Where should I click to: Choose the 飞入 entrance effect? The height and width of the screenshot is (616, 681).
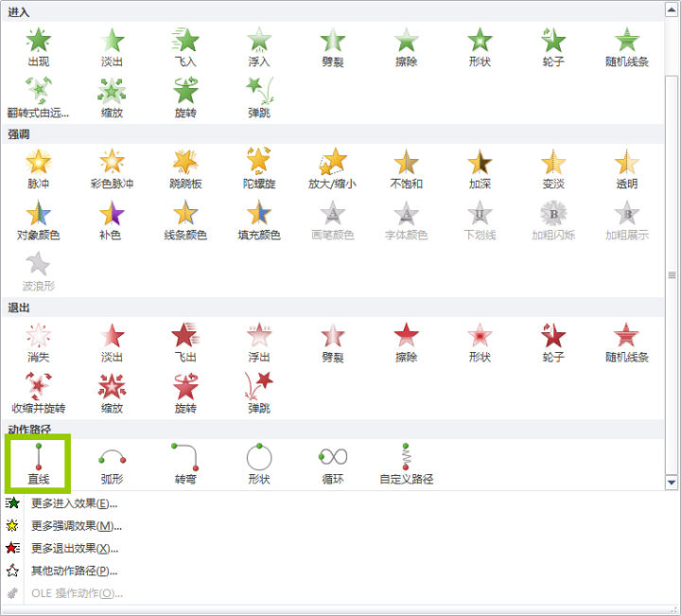185,47
